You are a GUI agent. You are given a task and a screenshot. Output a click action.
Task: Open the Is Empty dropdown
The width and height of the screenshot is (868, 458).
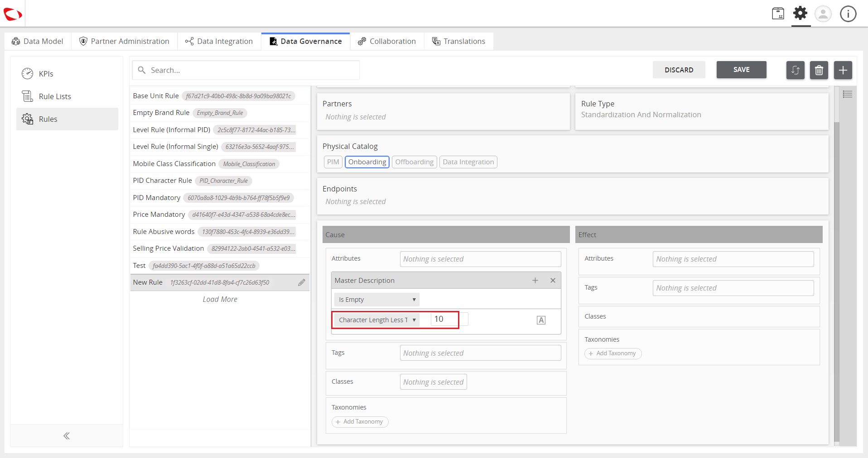[x=377, y=300]
